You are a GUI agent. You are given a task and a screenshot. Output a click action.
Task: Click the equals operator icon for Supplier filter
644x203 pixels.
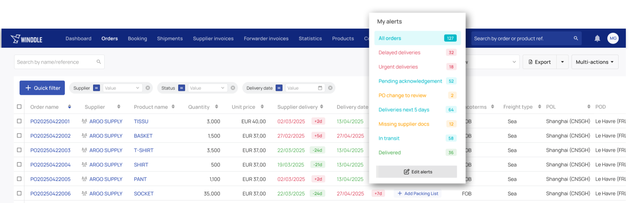[x=96, y=88]
